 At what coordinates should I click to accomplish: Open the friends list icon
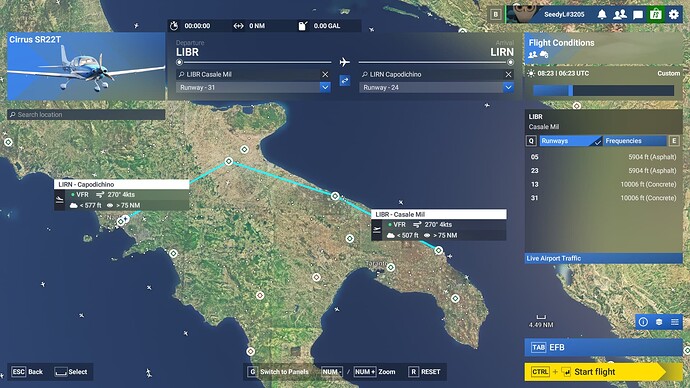tap(620, 15)
